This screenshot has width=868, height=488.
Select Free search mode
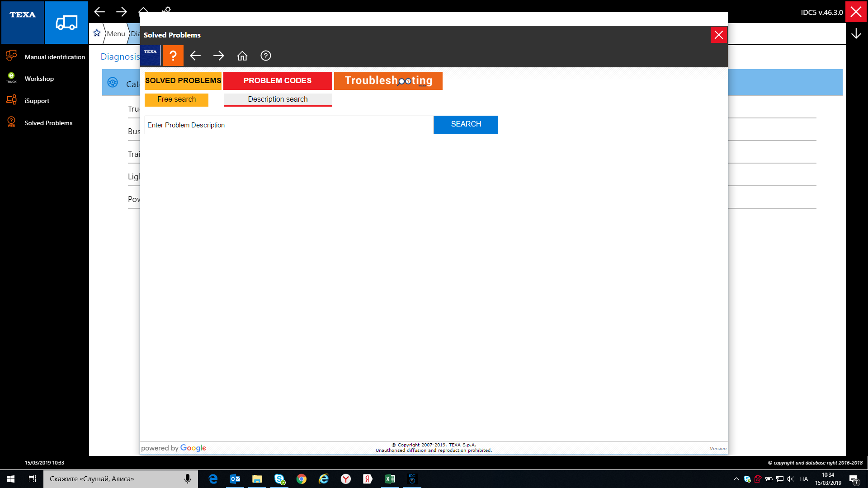coord(176,99)
